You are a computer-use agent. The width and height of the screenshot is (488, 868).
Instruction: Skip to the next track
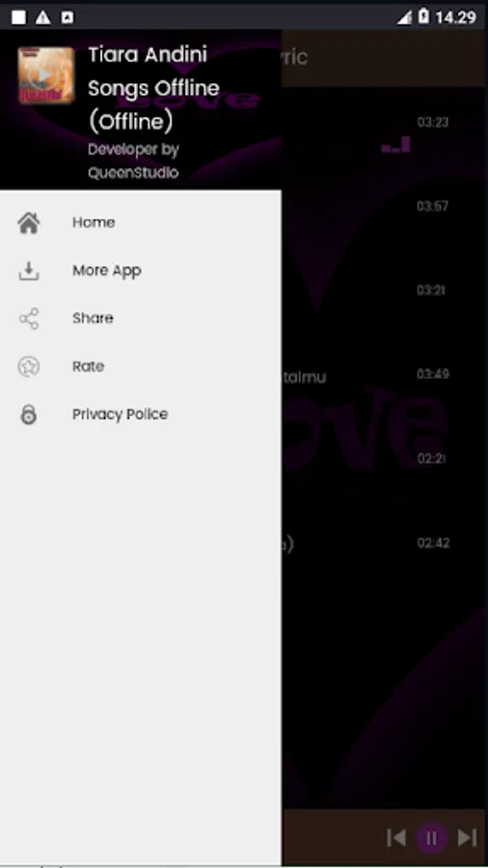tap(468, 837)
